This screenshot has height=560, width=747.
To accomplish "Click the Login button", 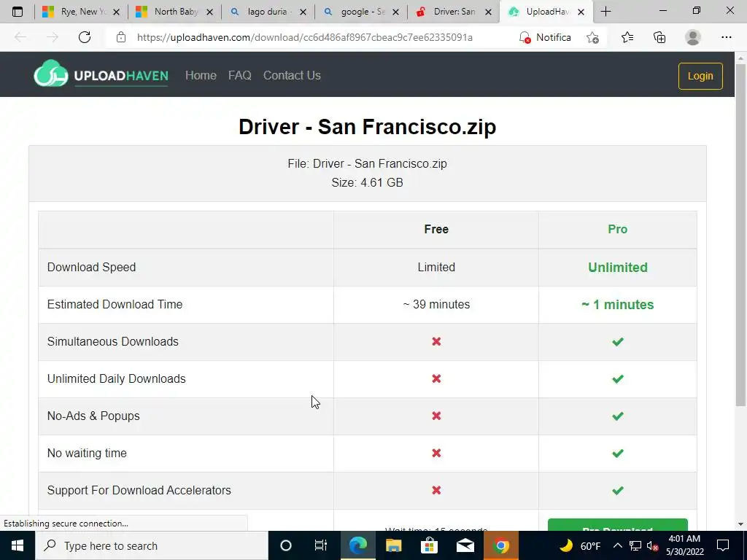I will click(700, 76).
